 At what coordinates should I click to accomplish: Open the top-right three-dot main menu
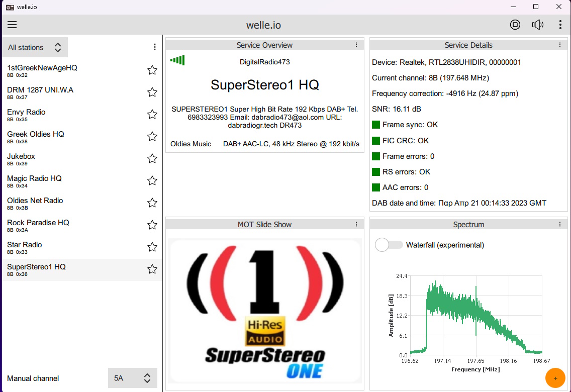coord(560,25)
